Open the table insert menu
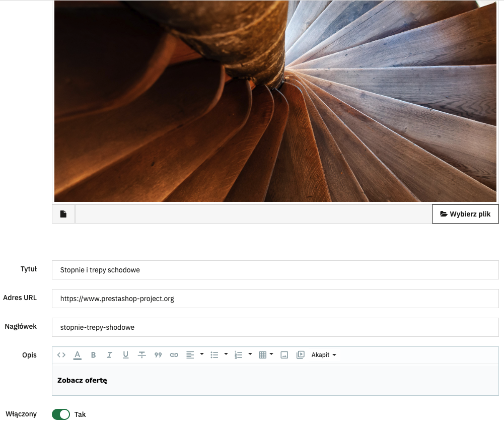 (x=266, y=355)
